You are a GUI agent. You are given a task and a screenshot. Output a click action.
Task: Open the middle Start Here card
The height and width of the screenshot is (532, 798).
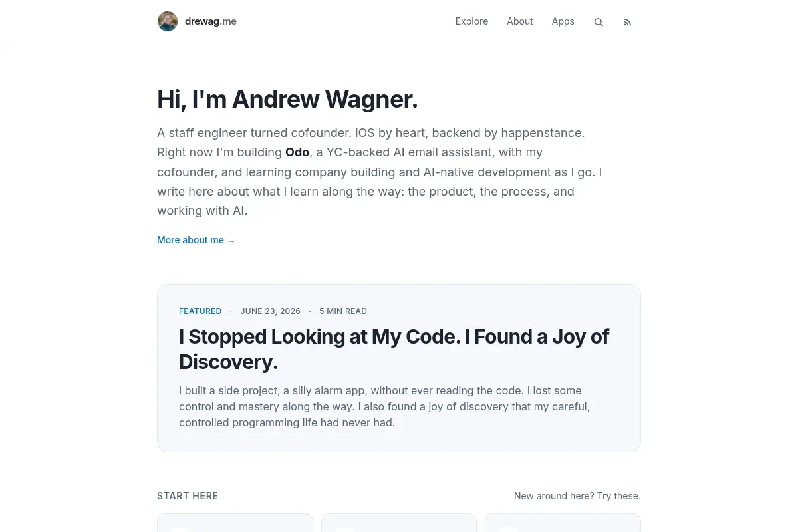(399, 523)
